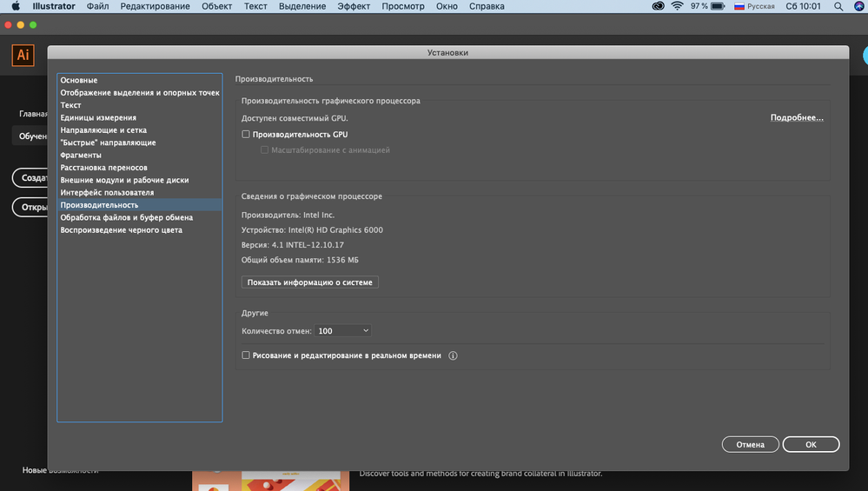This screenshot has height=491, width=868.
Task: Select Производительность category
Action: (x=140, y=205)
